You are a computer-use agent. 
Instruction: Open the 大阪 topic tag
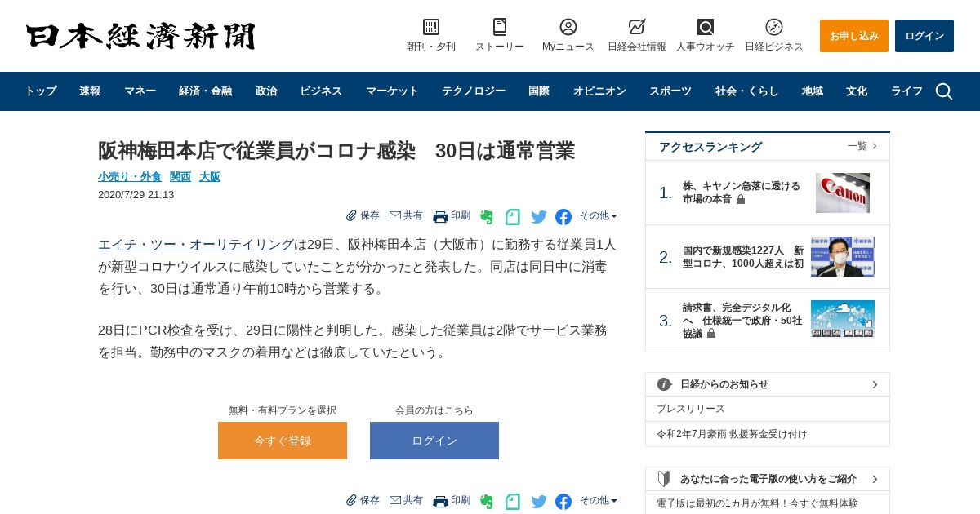tap(210, 176)
